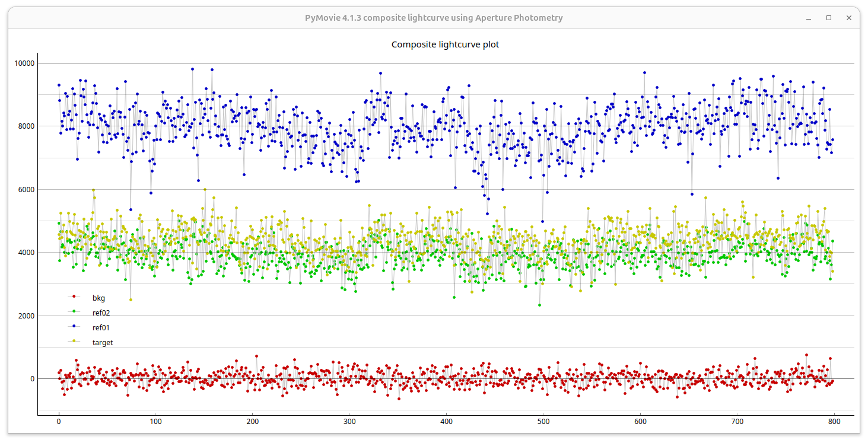Click the red bkg legend marker
The height and width of the screenshot is (443, 868).
(74, 297)
